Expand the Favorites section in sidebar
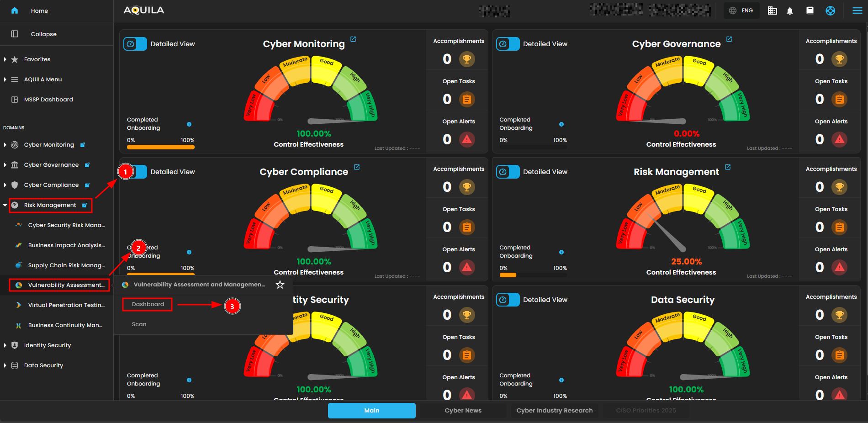Viewport: 868px width, 423px height. [5, 59]
